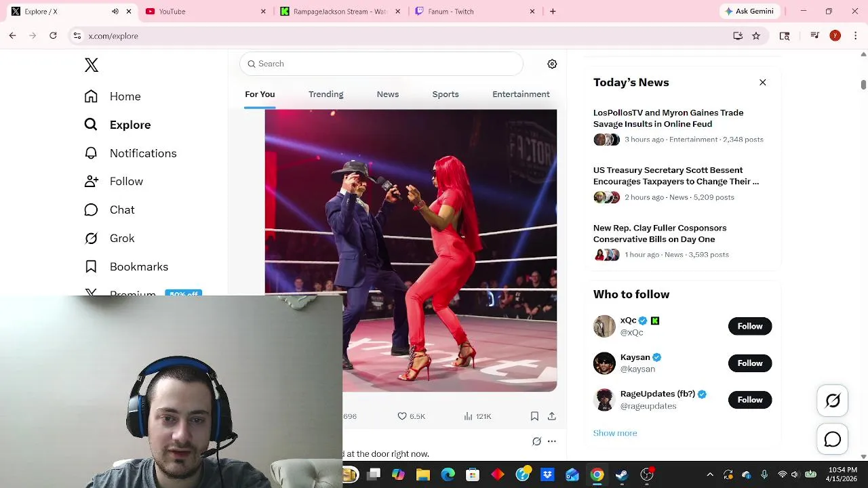Open Google Lens search icon in toolbar
This screenshot has width=868, height=488.
pos(785,36)
